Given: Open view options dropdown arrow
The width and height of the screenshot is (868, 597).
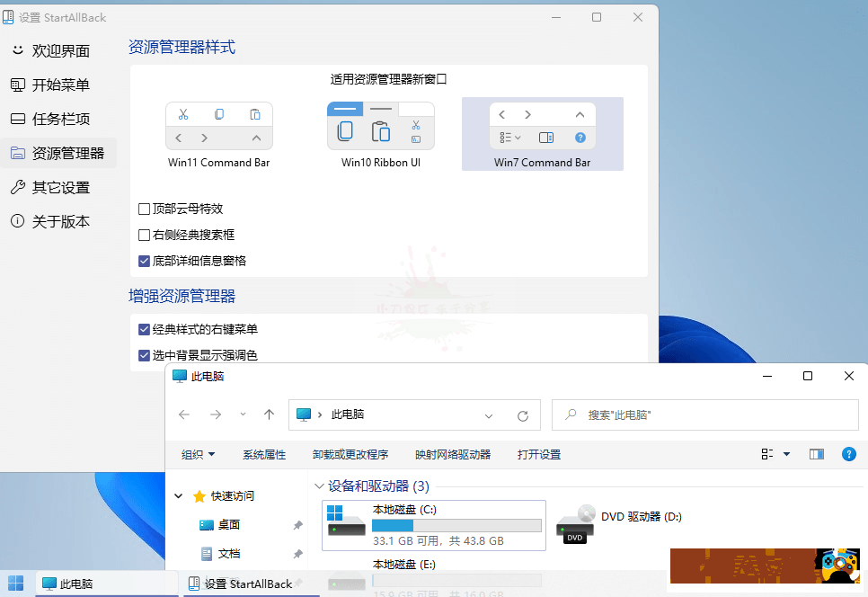Looking at the screenshot, I should pos(786,455).
